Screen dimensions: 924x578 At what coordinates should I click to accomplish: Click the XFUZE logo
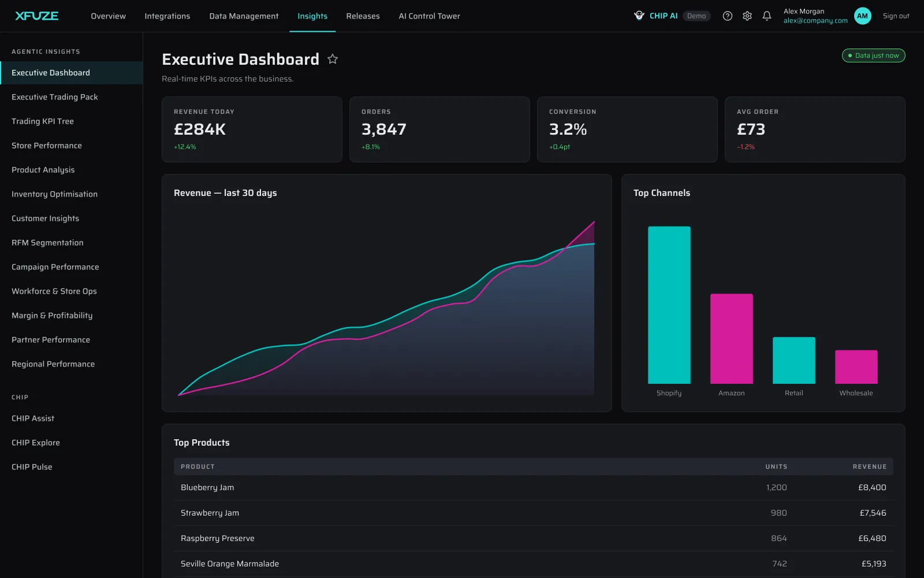click(36, 16)
